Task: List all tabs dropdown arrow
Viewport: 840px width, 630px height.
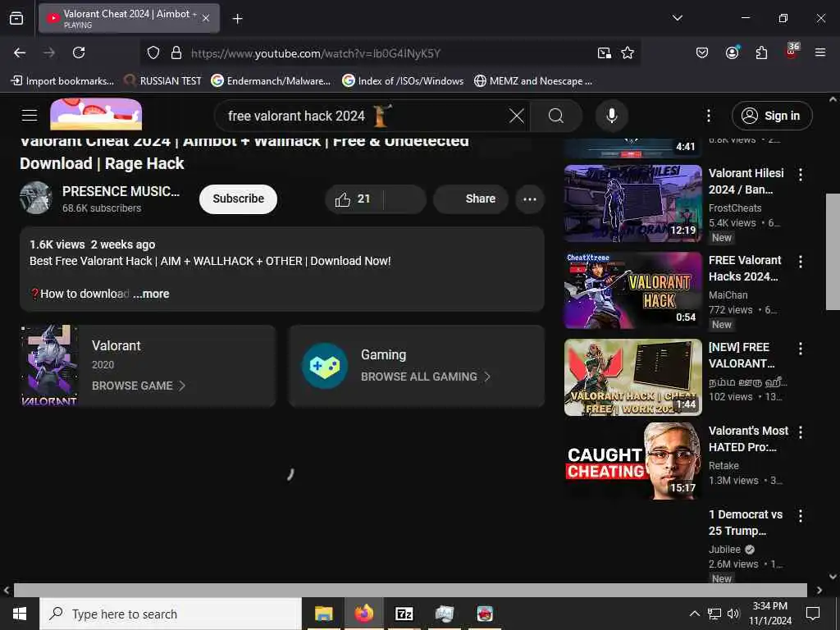Action: point(677,18)
